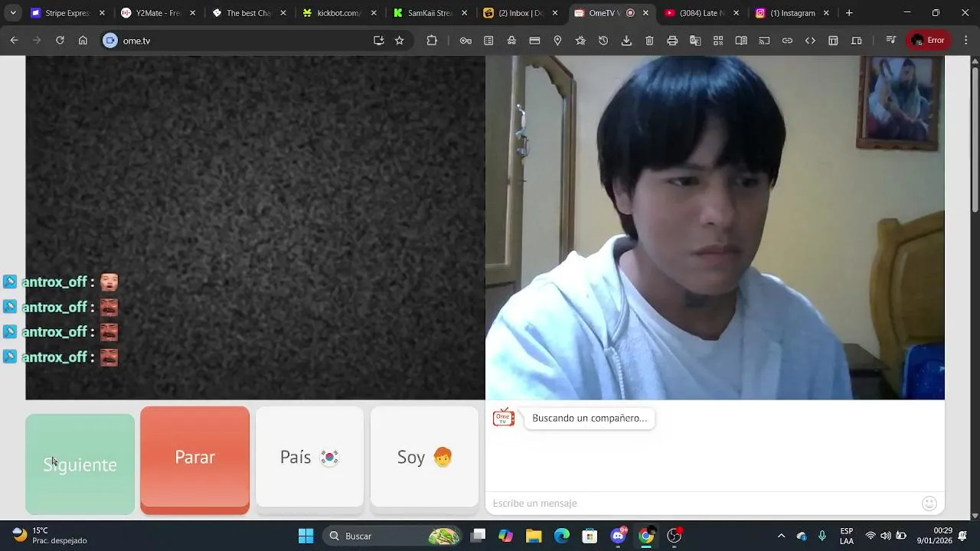Open the location pin toolbar icon
This screenshot has height=551, width=980.
557,41
